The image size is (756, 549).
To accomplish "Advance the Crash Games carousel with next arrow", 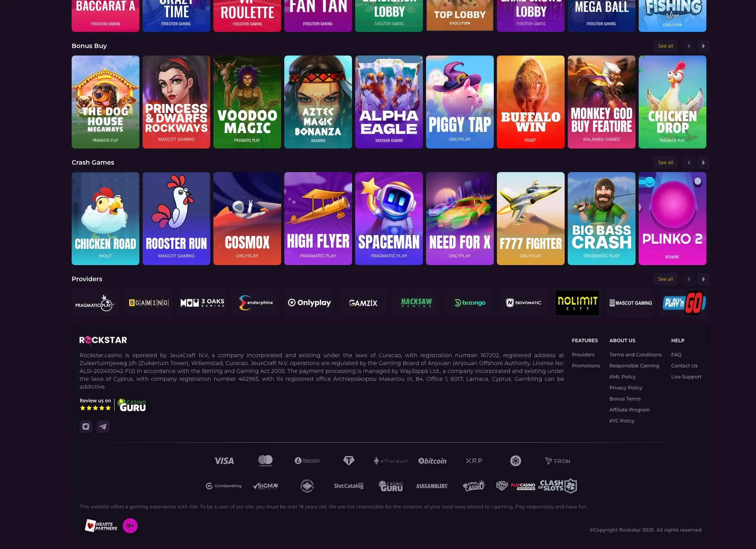I will 704,162.
